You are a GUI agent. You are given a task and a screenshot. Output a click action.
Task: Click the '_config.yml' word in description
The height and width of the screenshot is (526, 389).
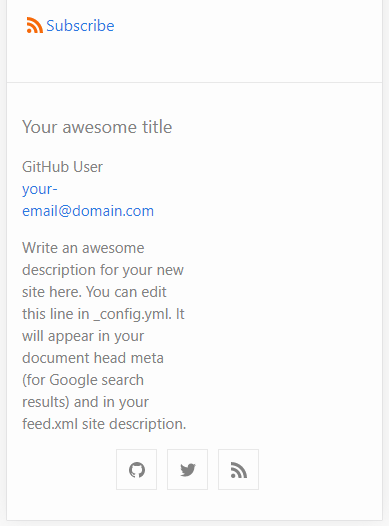[x=132, y=314]
